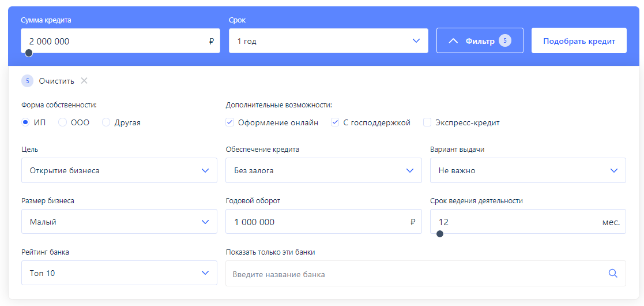
Task: Click the ruble icon in Сумма кредита field
Action: 212,42
